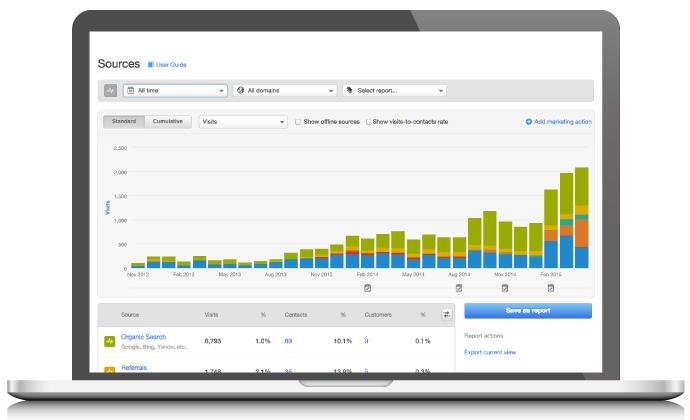The image size is (690, 420).
Task: Open the Feb 2014 marketing action marker
Action: coord(367,288)
